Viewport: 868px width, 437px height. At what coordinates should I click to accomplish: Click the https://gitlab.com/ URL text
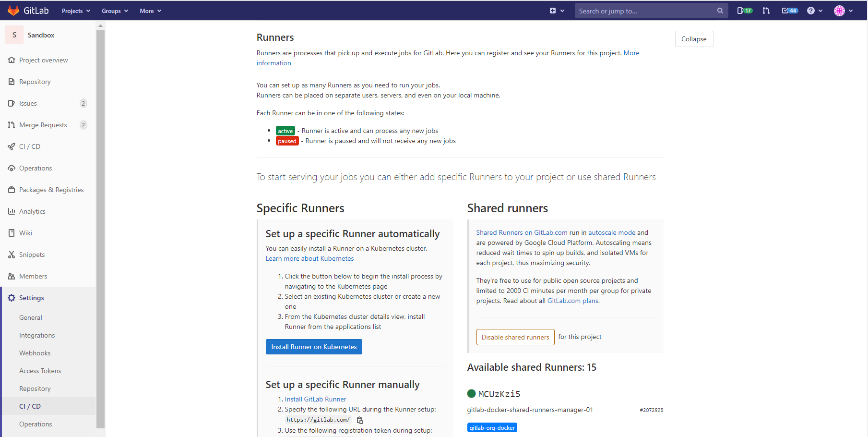tap(318, 420)
